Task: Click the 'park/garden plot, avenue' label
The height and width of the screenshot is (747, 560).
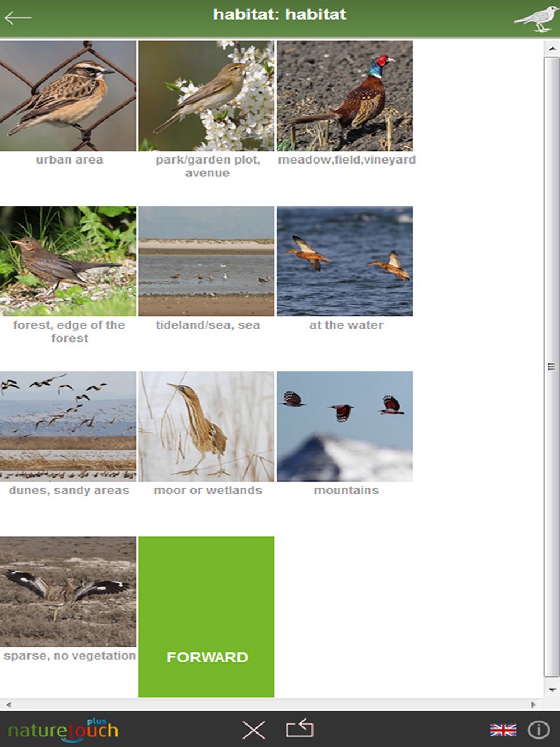Action: click(x=208, y=166)
